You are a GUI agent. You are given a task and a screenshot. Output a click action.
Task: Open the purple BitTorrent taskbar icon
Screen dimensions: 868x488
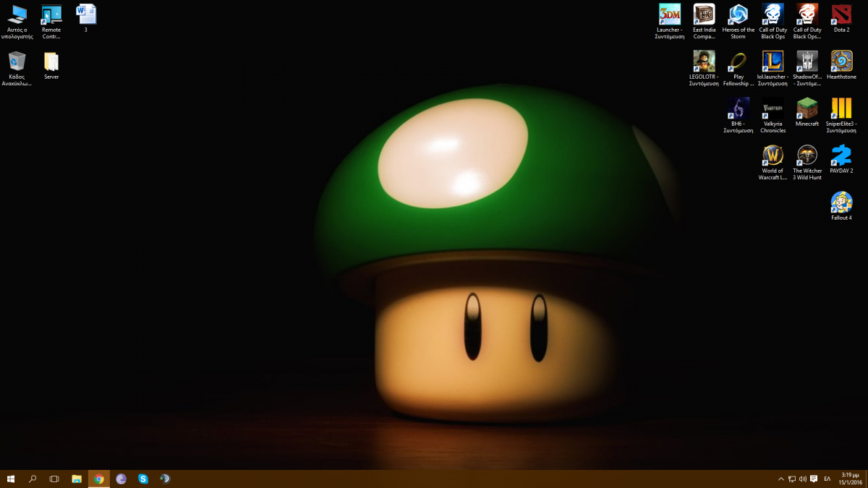pos(121,479)
